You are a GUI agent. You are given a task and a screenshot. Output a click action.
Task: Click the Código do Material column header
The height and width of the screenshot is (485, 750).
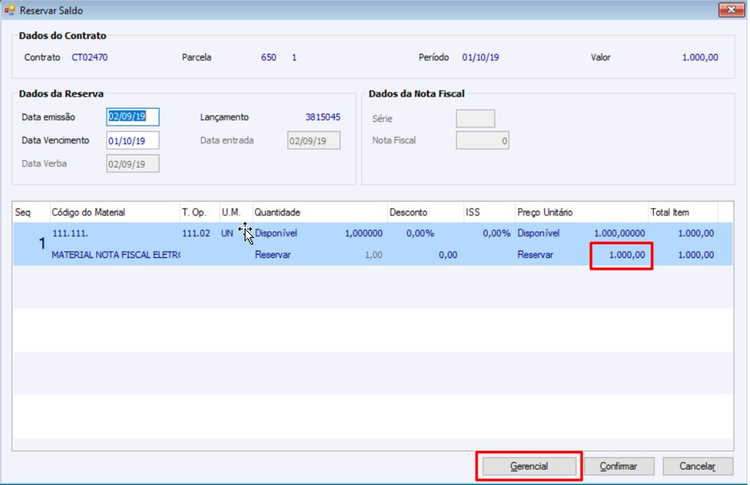(88, 212)
